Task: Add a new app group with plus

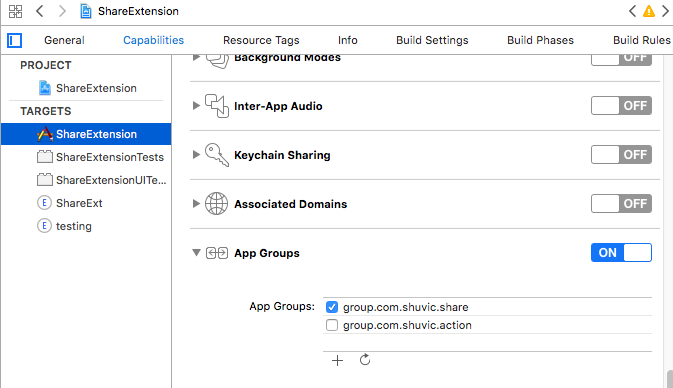Action: 337,360
